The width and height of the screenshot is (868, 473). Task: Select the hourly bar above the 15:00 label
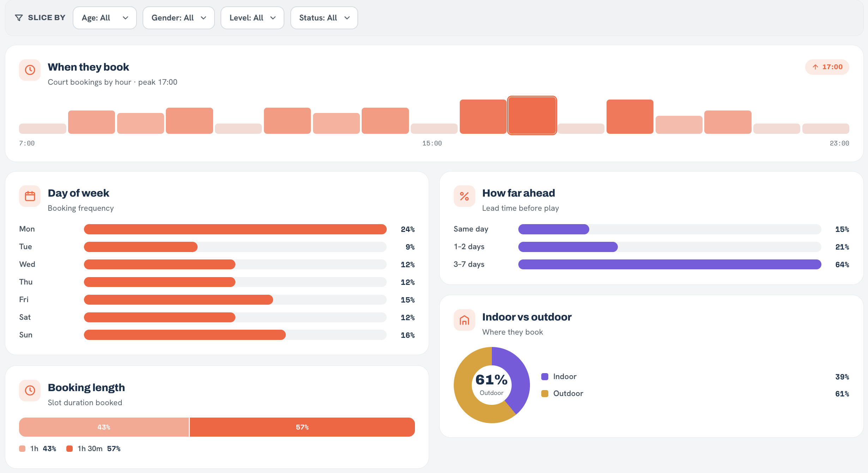(434, 128)
